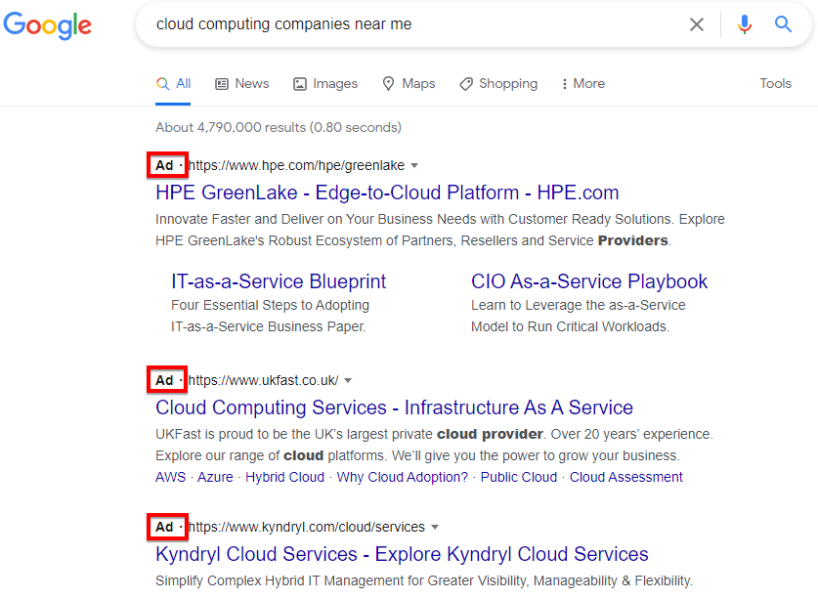Click the IT-as-a-Service Blueprint sitelink

pos(278,281)
